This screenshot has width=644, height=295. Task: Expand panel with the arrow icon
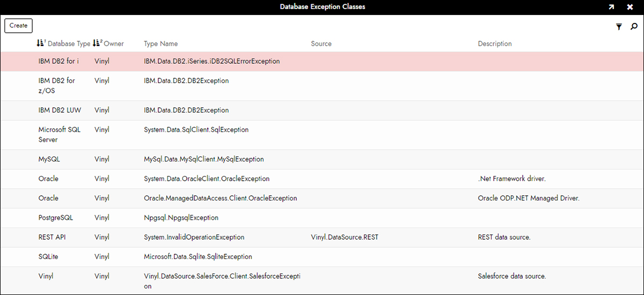[x=611, y=7]
